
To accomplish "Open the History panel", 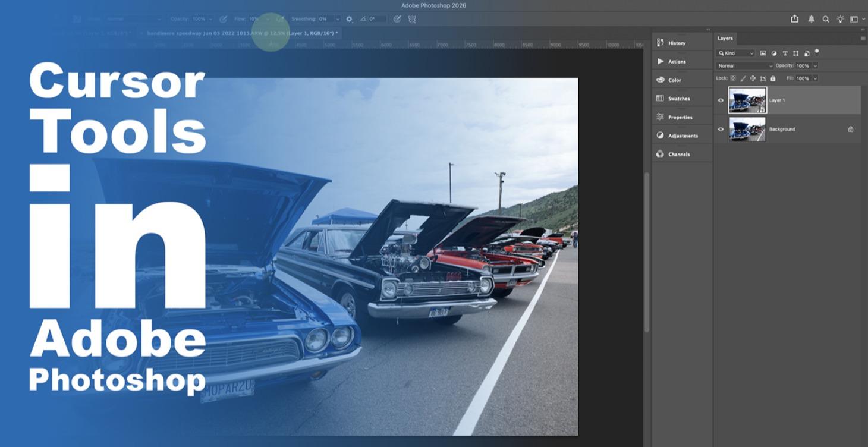I will point(682,43).
